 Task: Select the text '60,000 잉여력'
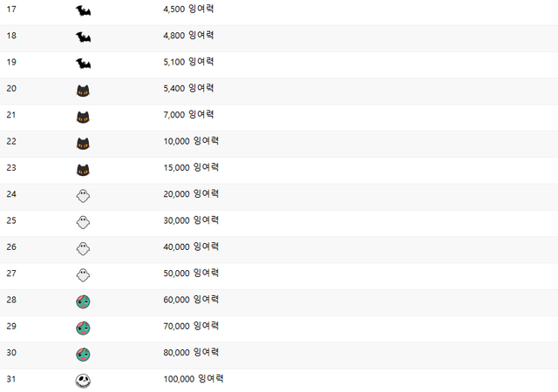[191, 300]
